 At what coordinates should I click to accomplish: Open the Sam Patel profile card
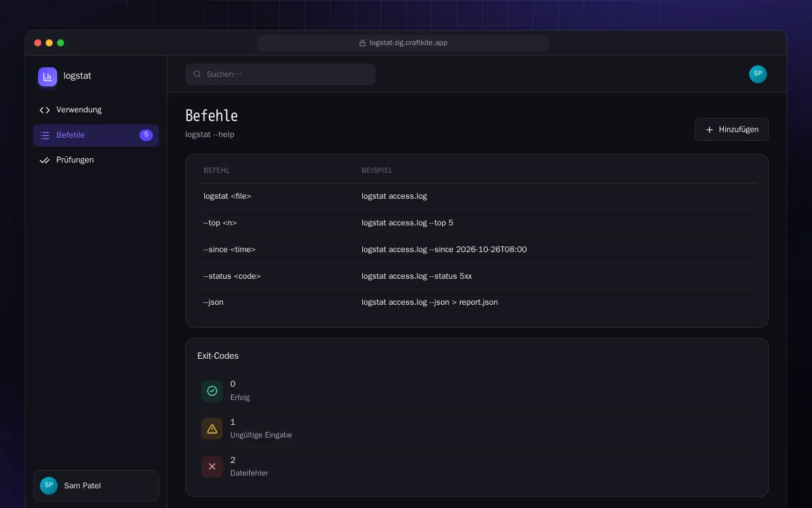click(x=96, y=486)
